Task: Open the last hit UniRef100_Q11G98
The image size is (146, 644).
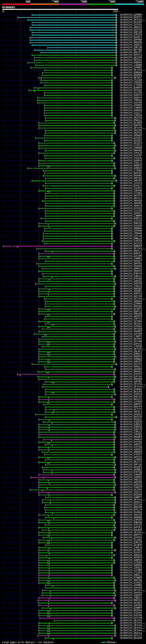Action: 131,638
